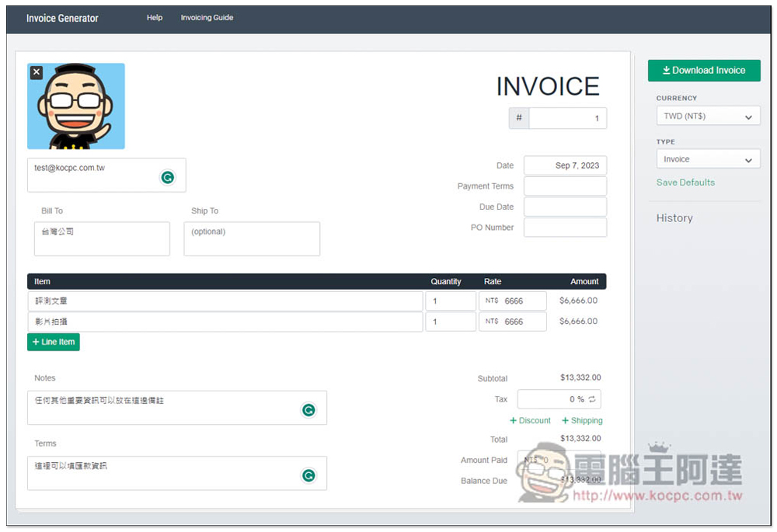Click sender field test@kocpc.com.tw
Viewport: 777px width, 532px height.
pos(106,176)
